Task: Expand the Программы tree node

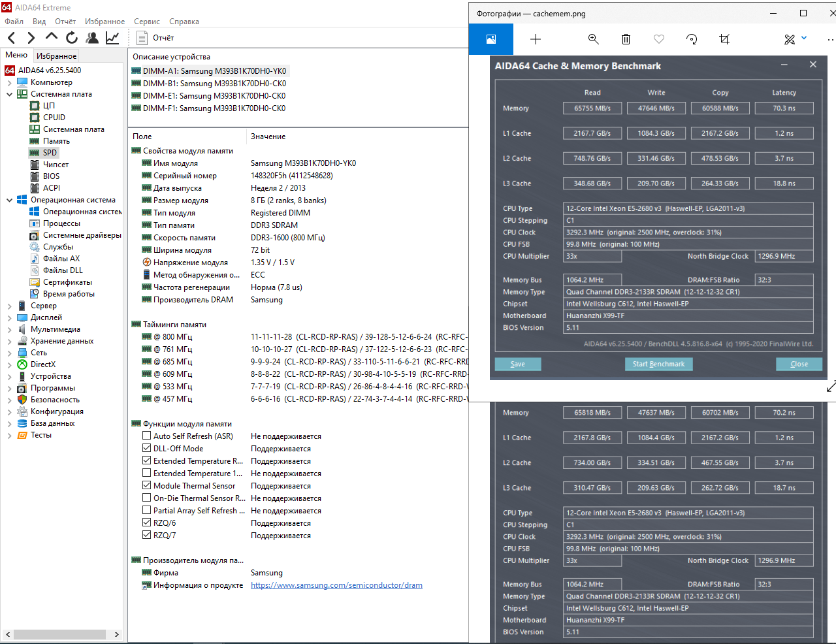Action: click(x=9, y=389)
